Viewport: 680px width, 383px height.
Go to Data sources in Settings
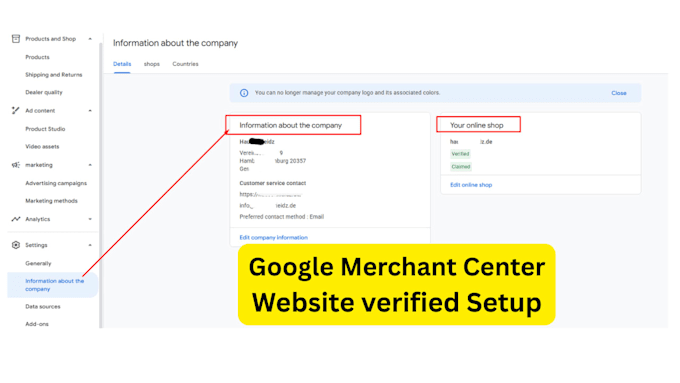pyautogui.click(x=43, y=307)
